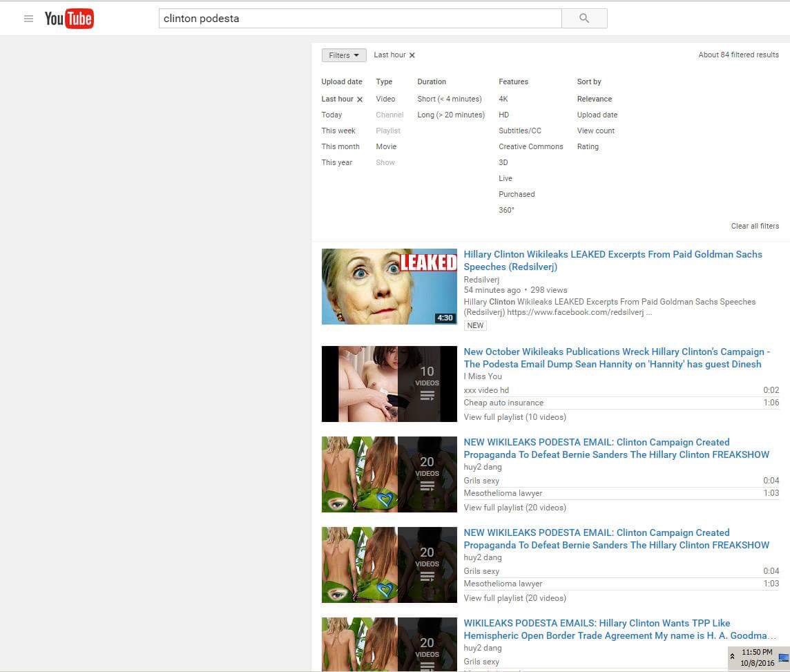
Task: Click the magnifier search button
Action: 584,18
